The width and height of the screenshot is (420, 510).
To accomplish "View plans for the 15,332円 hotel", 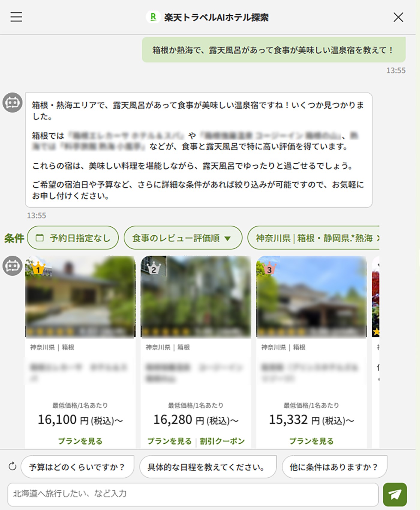I will (311, 441).
